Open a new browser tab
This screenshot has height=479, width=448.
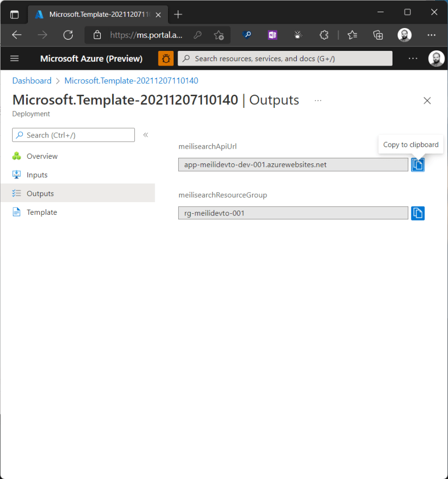[x=178, y=14]
